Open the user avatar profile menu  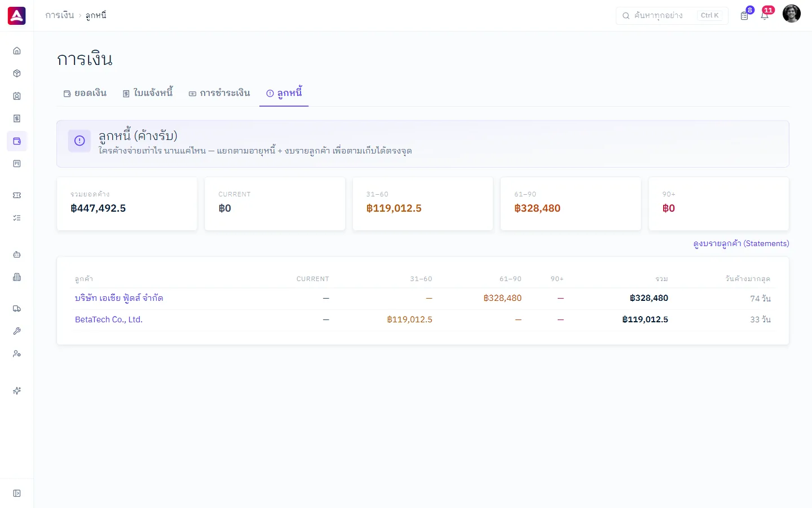[792, 14]
